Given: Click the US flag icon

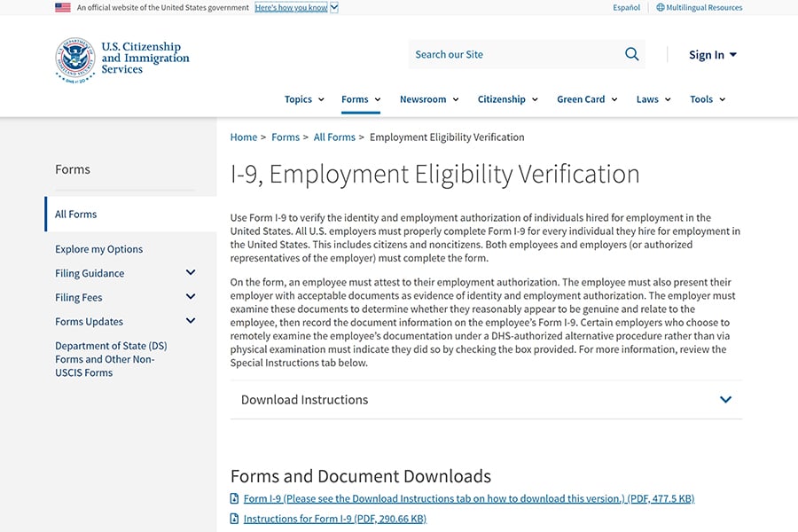Looking at the screenshot, I should (x=63, y=8).
